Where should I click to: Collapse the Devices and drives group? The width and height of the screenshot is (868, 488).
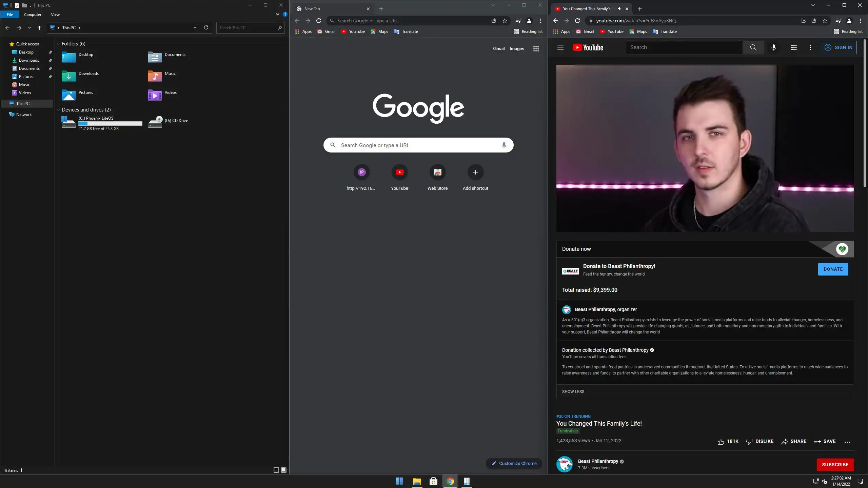pos(58,110)
